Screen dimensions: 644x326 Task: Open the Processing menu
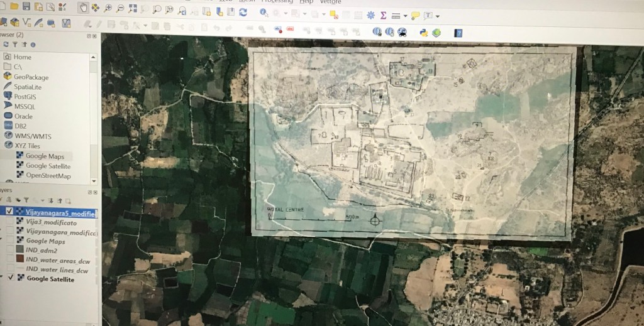pos(277,2)
